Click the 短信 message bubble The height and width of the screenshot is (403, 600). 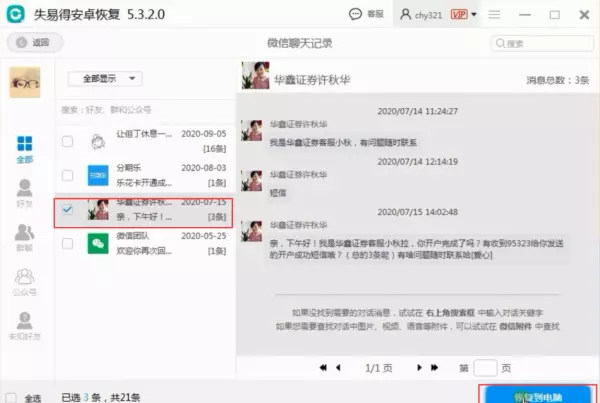point(278,193)
